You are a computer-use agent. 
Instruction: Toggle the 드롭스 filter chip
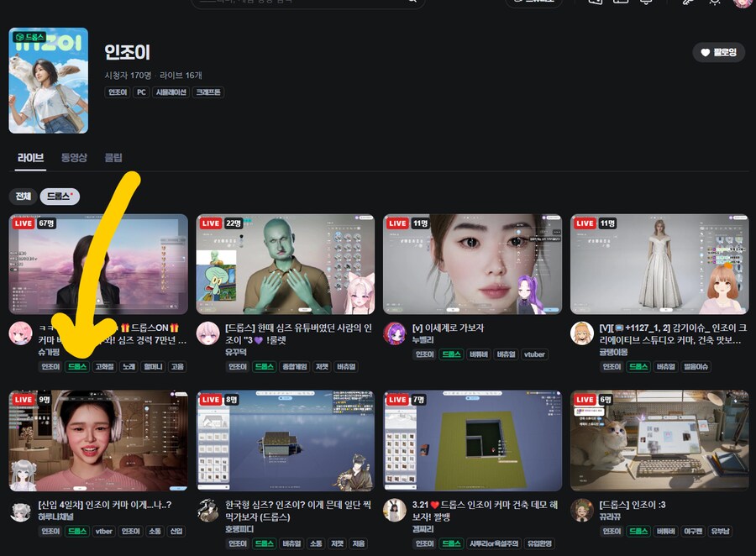(58, 196)
